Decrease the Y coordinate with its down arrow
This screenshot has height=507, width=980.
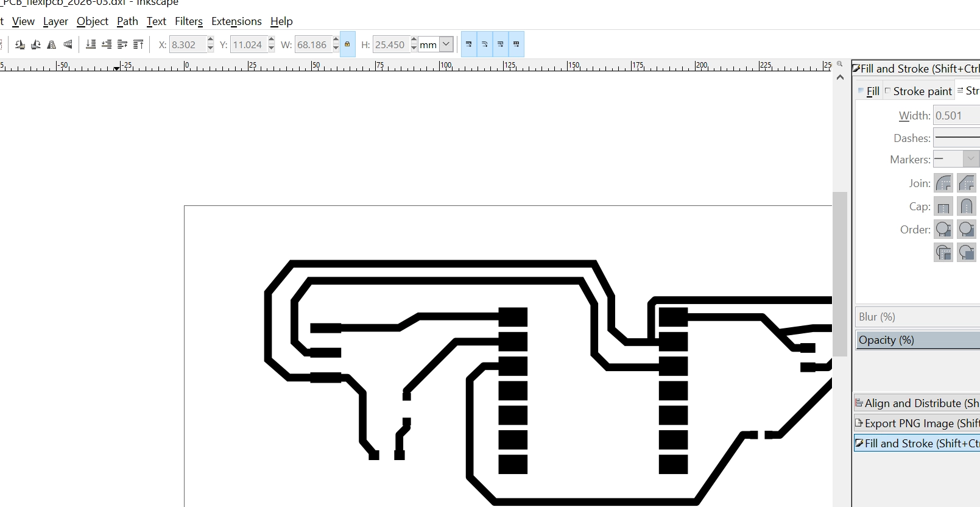point(272,49)
